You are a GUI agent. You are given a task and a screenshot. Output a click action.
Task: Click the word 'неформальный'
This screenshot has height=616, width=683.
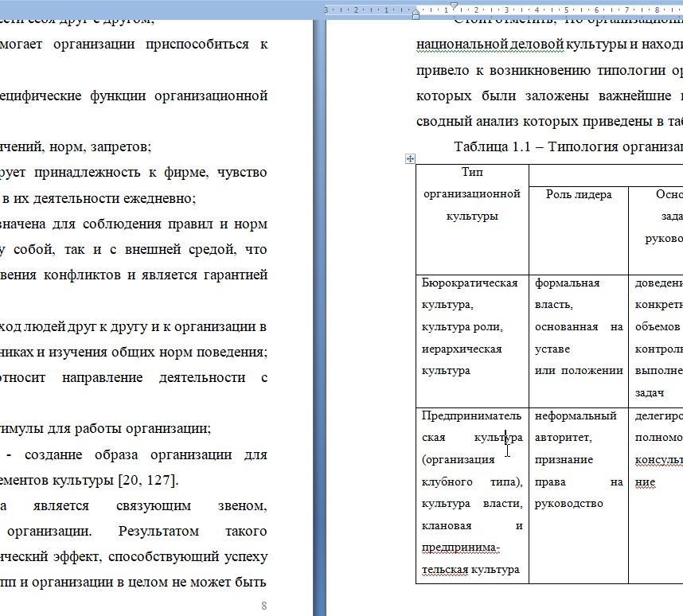(x=576, y=415)
